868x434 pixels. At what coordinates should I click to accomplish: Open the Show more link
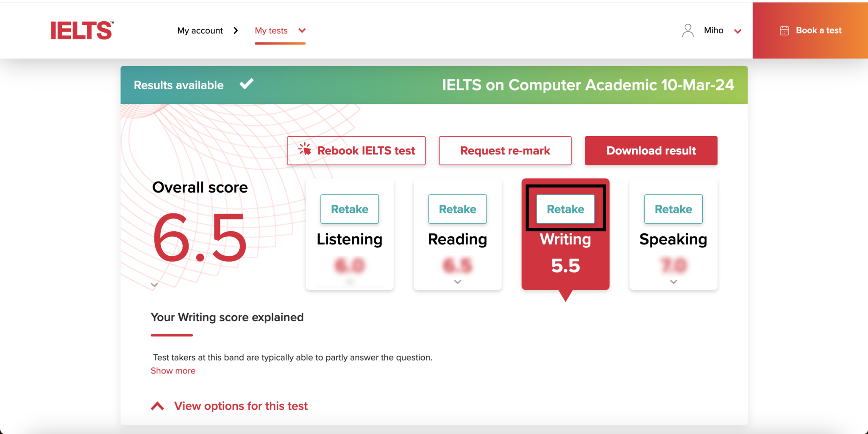pos(172,370)
